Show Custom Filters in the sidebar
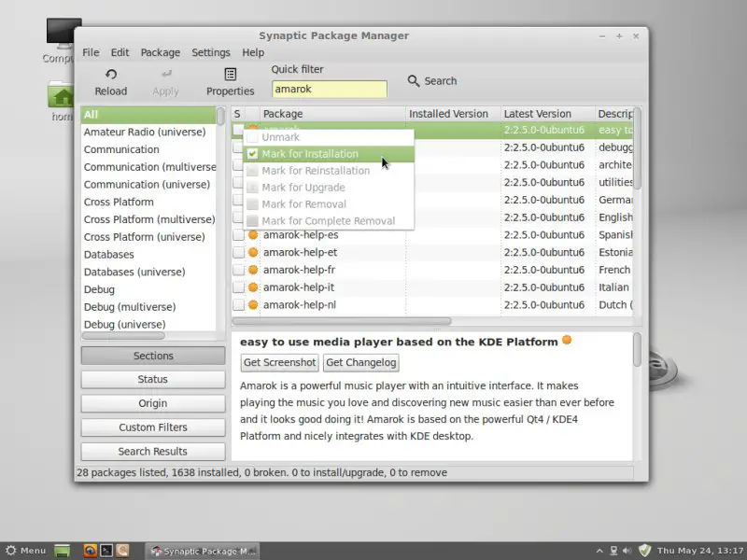Screen dimensions: 747x560 pyautogui.click(x=153, y=427)
